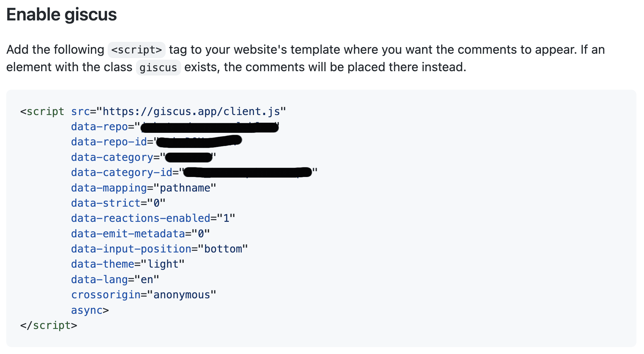
Task: Click the data-mapping pathname line
Action: point(144,188)
